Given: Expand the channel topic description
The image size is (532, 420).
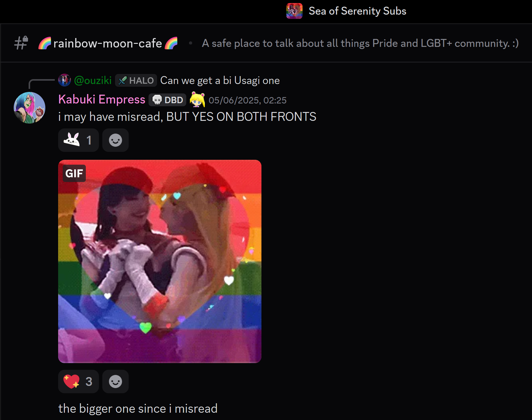Looking at the screenshot, I should point(360,43).
